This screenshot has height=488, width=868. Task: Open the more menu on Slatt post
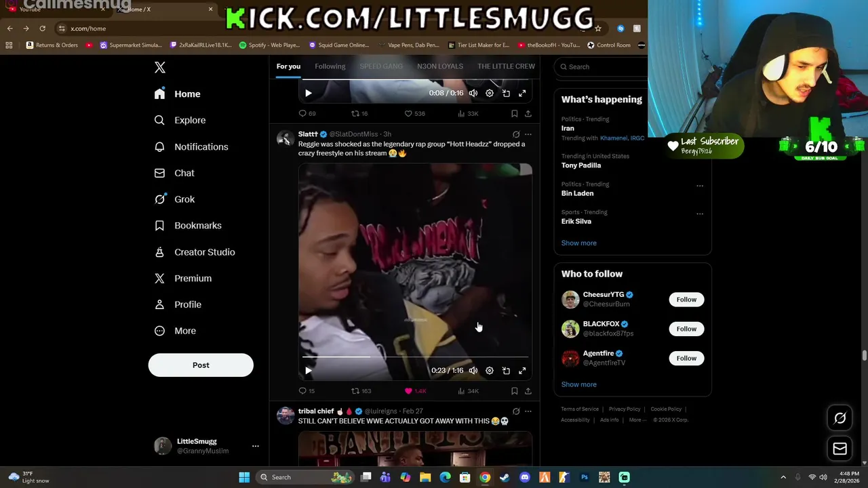(528, 134)
